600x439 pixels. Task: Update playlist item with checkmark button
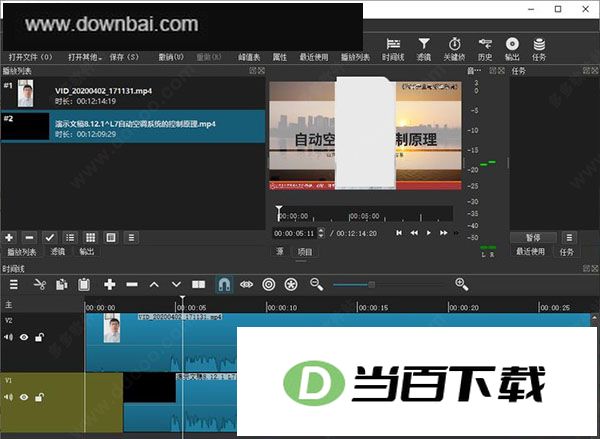[x=49, y=238]
